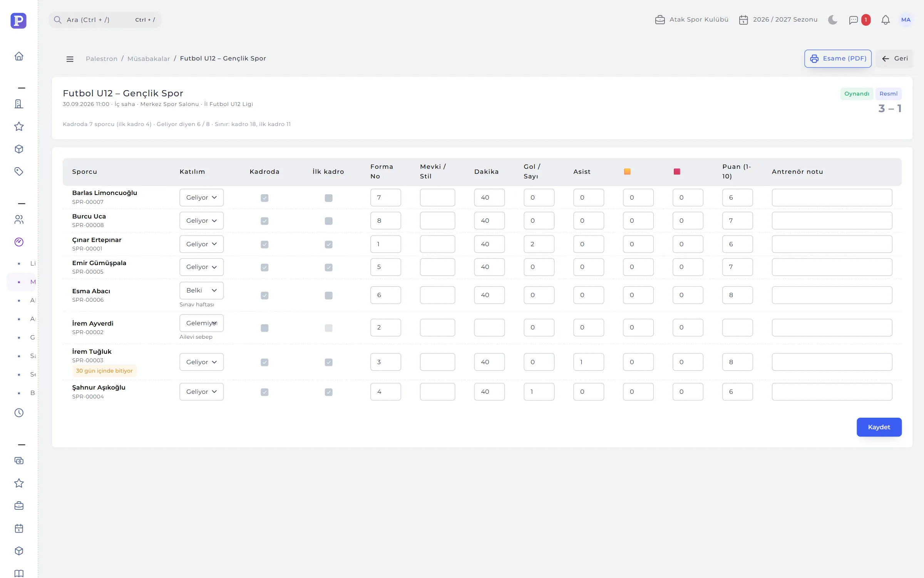Click yellow card column header swatch
The height and width of the screenshot is (578, 924).
click(x=627, y=171)
